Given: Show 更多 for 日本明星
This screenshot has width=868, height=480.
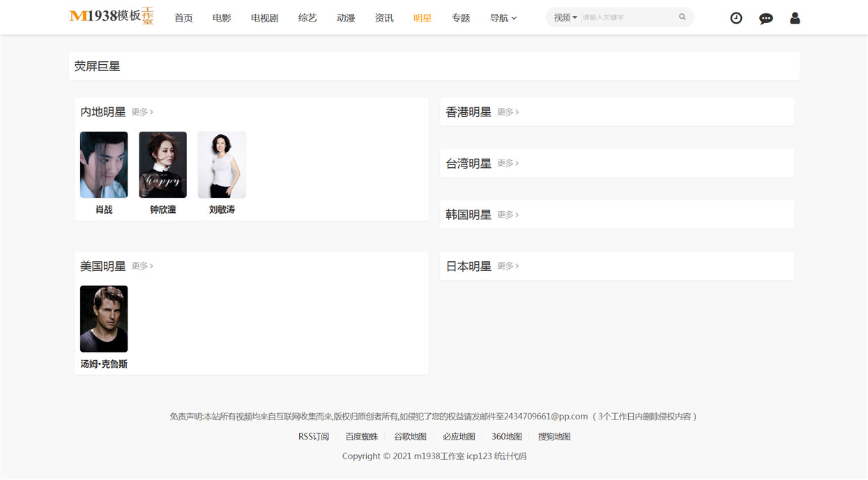Looking at the screenshot, I should [x=508, y=265].
